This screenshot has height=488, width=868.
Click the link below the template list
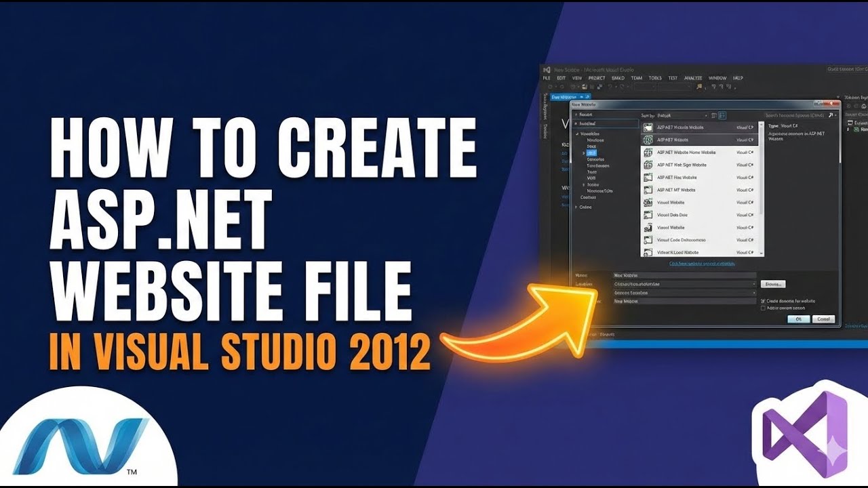702,264
